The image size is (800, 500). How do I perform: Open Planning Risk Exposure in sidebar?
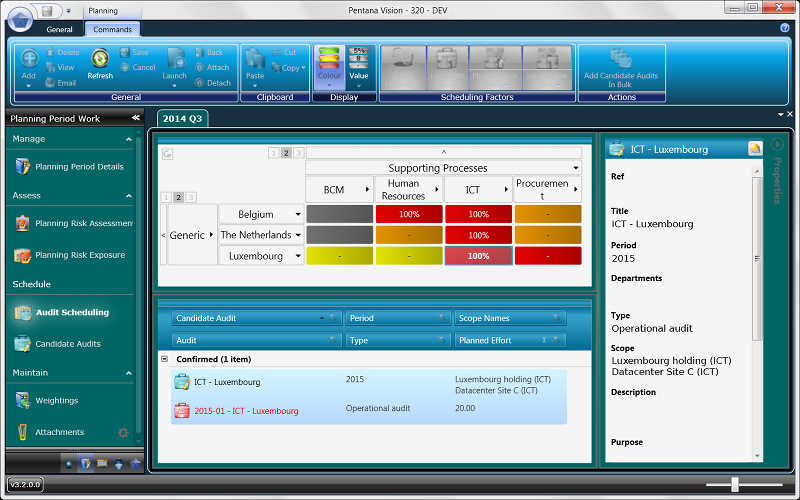click(70, 255)
